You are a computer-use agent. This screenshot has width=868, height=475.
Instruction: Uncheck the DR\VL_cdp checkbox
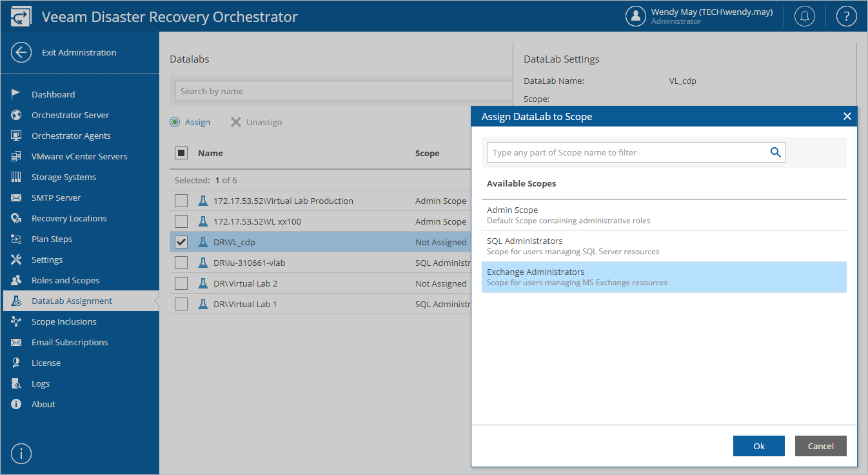pos(181,242)
